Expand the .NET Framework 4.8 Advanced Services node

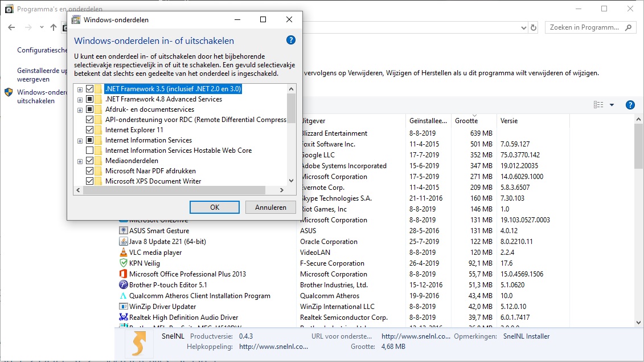tap(80, 100)
